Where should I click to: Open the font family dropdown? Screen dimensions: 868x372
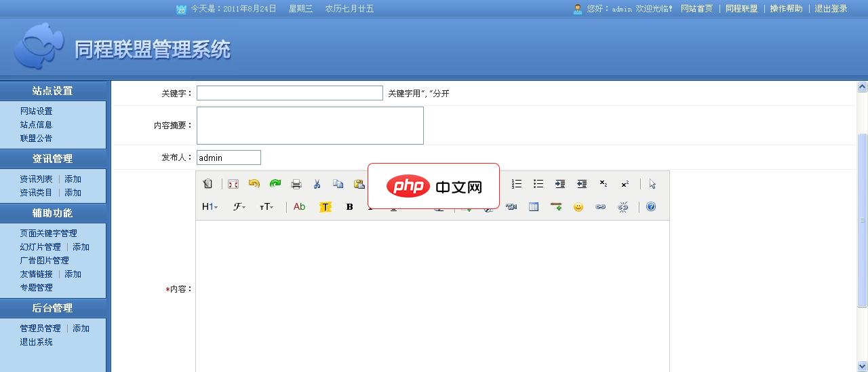(x=239, y=207)
